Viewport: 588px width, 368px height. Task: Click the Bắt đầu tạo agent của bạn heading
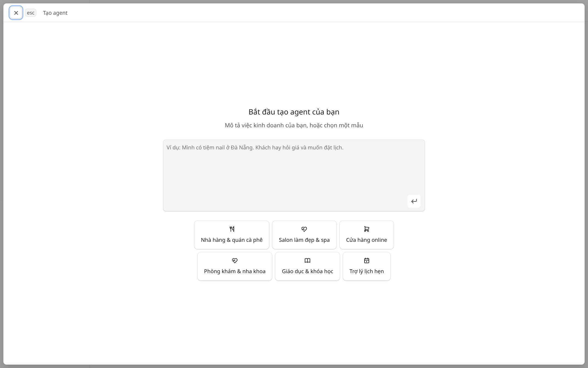(x=294, y=112)
